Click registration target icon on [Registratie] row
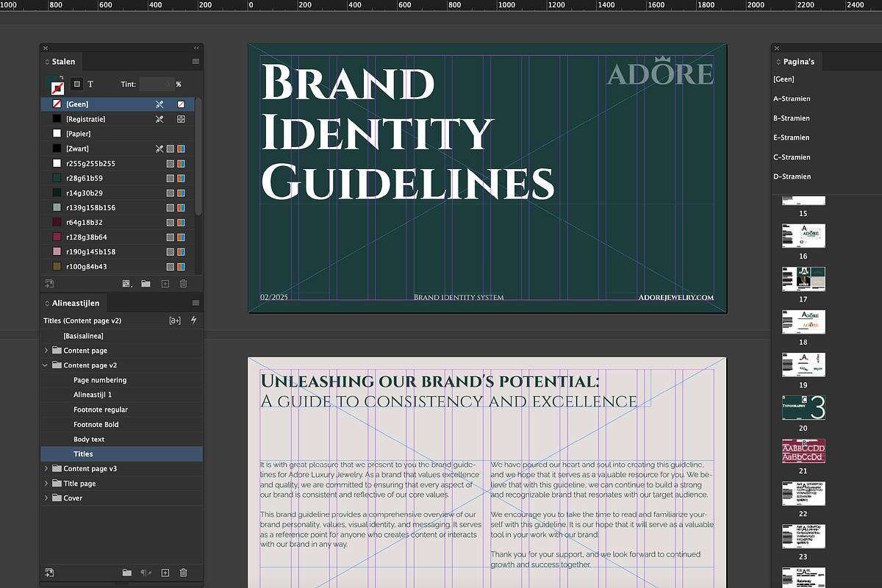The image size is (882, 588). [181, 119]
